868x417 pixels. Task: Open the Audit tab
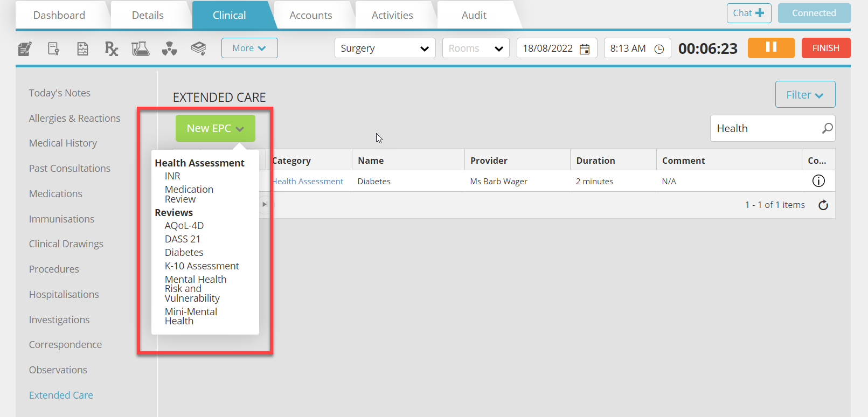click(x=474, y=15)
